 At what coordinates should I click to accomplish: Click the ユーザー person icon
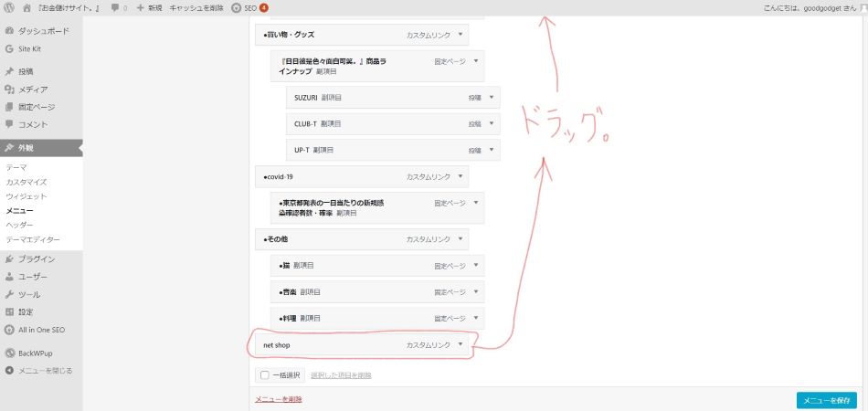coord(9,277)
